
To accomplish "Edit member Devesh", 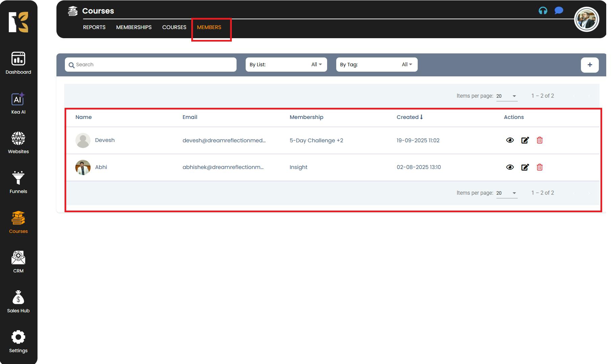I will [525, 140].
